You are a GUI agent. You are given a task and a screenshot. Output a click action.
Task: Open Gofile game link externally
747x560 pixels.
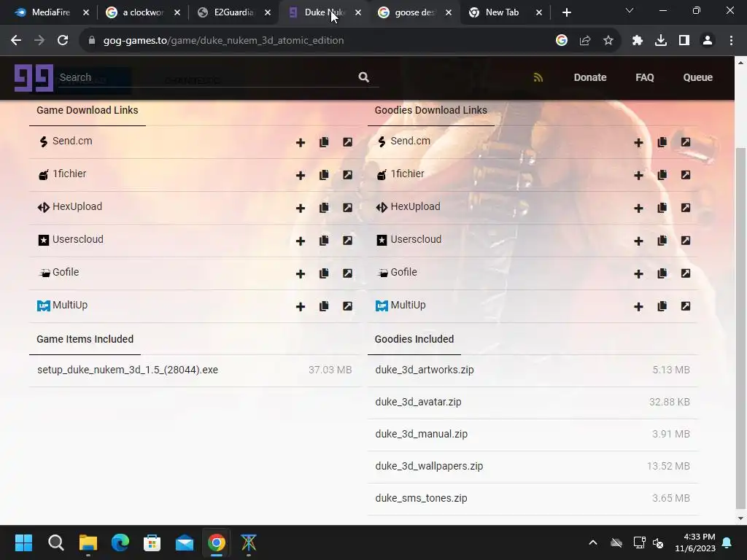(x=348, y=273)
